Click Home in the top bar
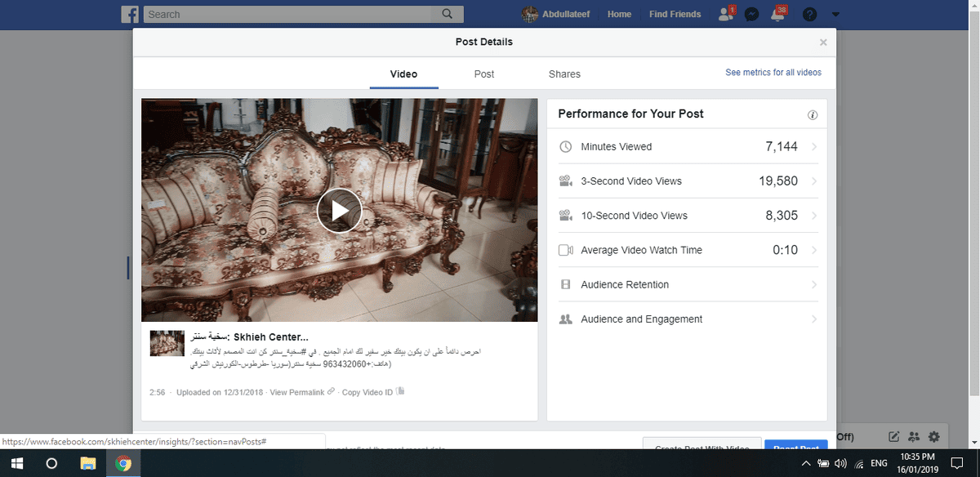 pos(620,14)
